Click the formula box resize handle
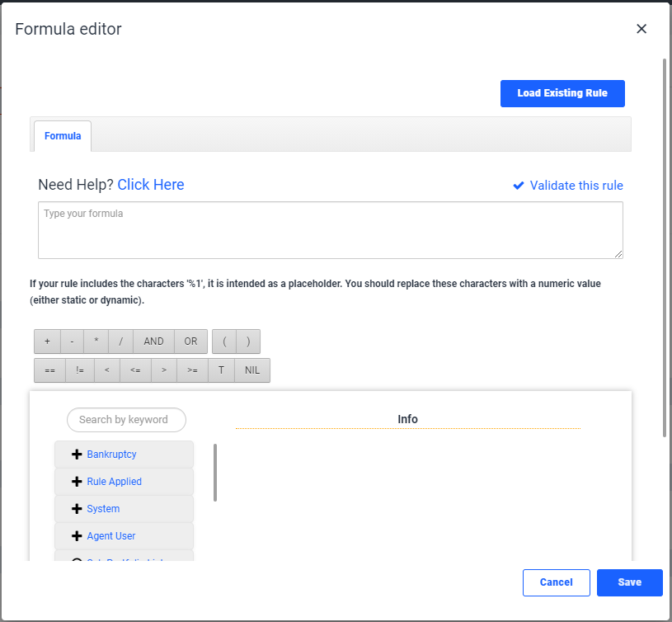 click(x=618, y=254)
